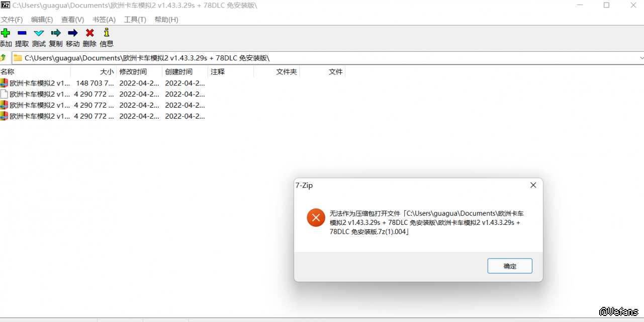Open the 工具(T) menu
644x322 pixels.
click(135, 20)
